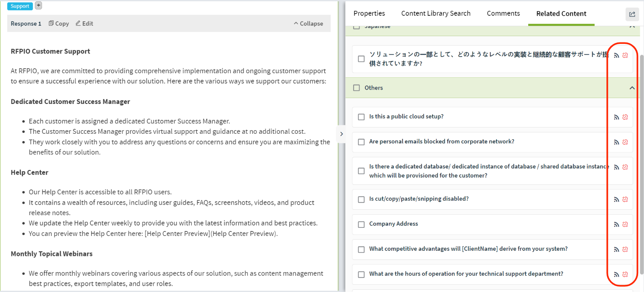Viewport: 644px width, 292px height.
Task: Select the Related Content tab
Action: [561, 14]
